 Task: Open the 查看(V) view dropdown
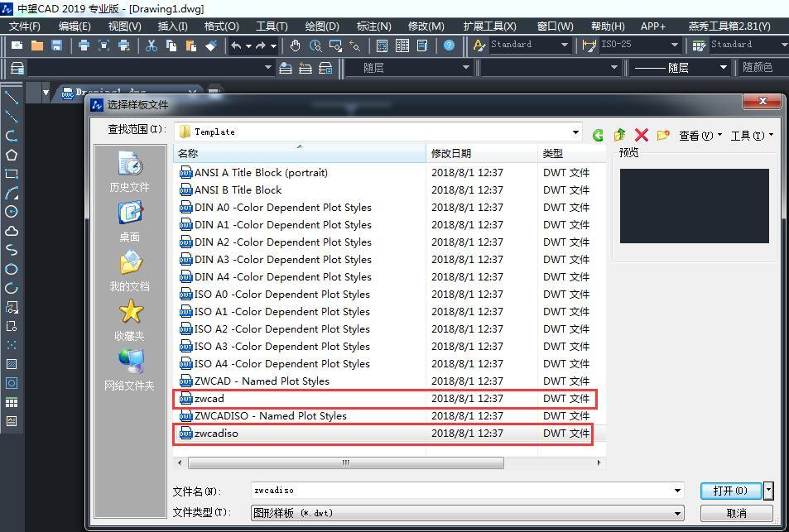point(700,136)
